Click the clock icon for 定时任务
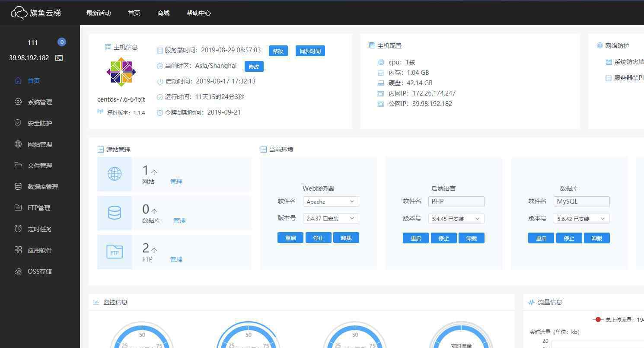644x348 pixels. [x=18, y=229]
